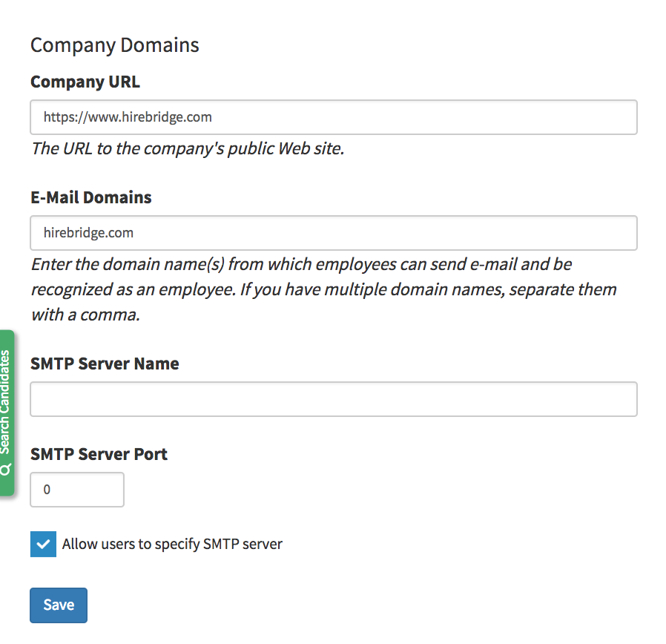Uncheck the Allow users SMTP checkbox
The height and width of the screenshot is (644, 666).
point(43,544)
